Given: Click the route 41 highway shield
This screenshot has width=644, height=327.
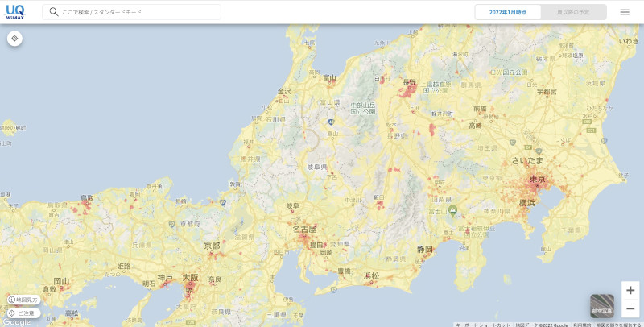Looking at the screenshot, I should 331,122.
